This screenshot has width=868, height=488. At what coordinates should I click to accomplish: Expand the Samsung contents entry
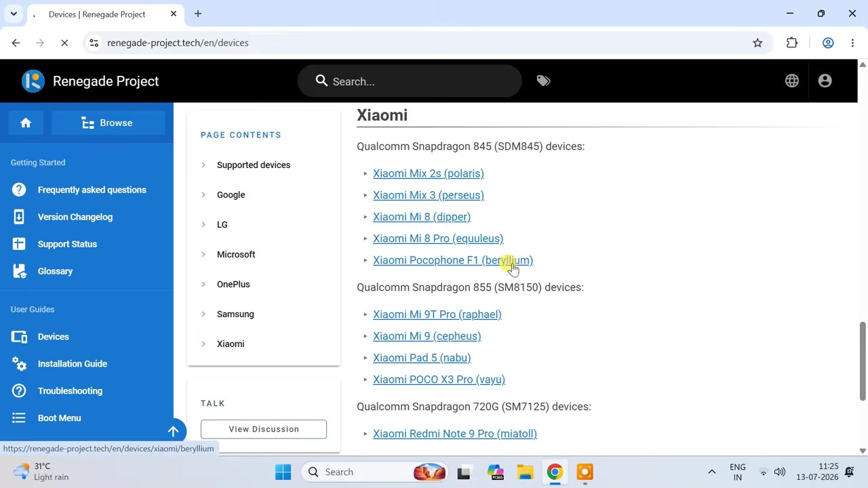click(x=203, y=314)
